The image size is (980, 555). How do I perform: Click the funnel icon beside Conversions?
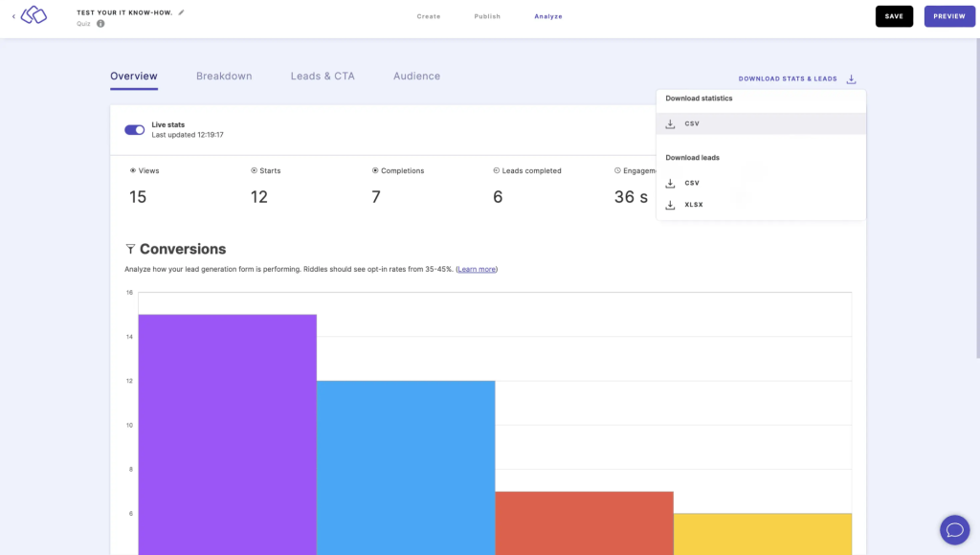pyautogui.click(x=131, y=249)
